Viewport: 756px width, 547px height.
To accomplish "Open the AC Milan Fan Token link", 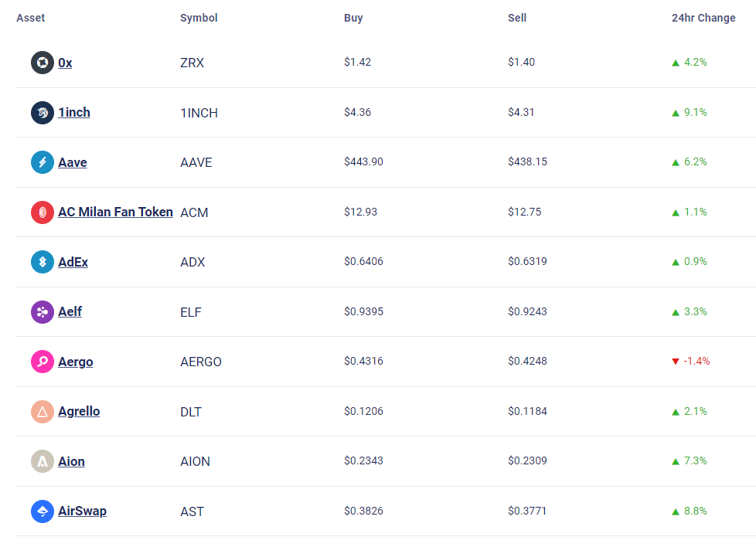I will [116, 212].
